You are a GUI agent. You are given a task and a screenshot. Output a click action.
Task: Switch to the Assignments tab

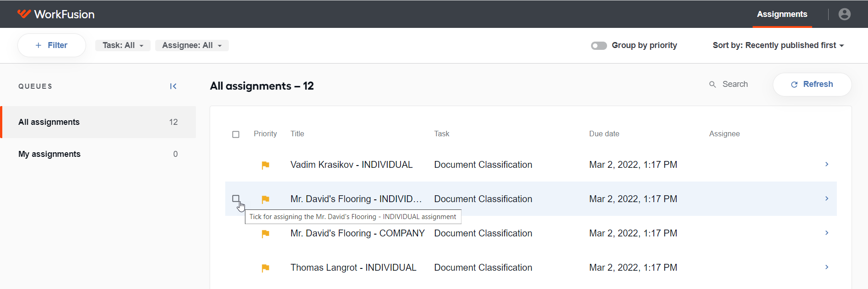(782, 14)
